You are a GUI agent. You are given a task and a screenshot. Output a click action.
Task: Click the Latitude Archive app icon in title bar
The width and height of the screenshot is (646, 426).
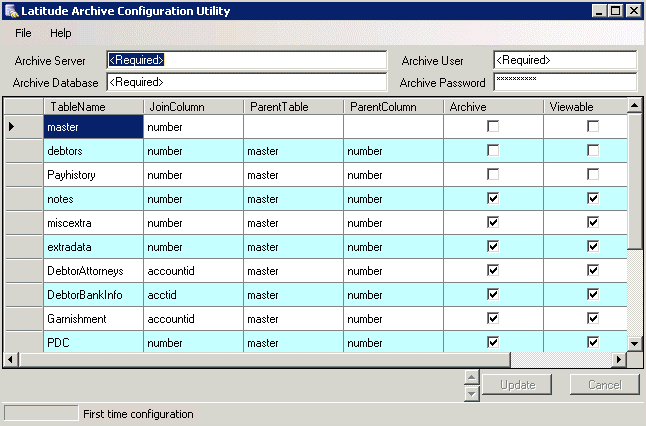click(x=12, y=11)
